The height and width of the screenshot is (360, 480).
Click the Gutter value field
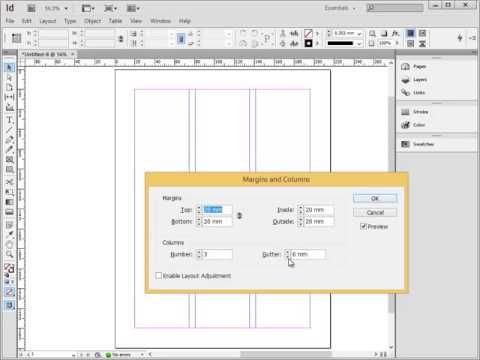point(308,254)
